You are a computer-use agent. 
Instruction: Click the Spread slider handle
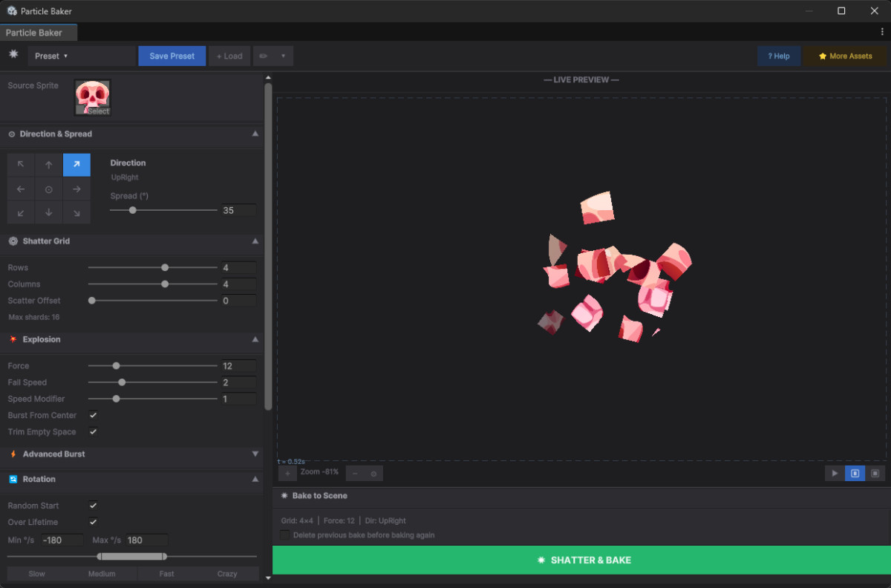pos(133,210)
